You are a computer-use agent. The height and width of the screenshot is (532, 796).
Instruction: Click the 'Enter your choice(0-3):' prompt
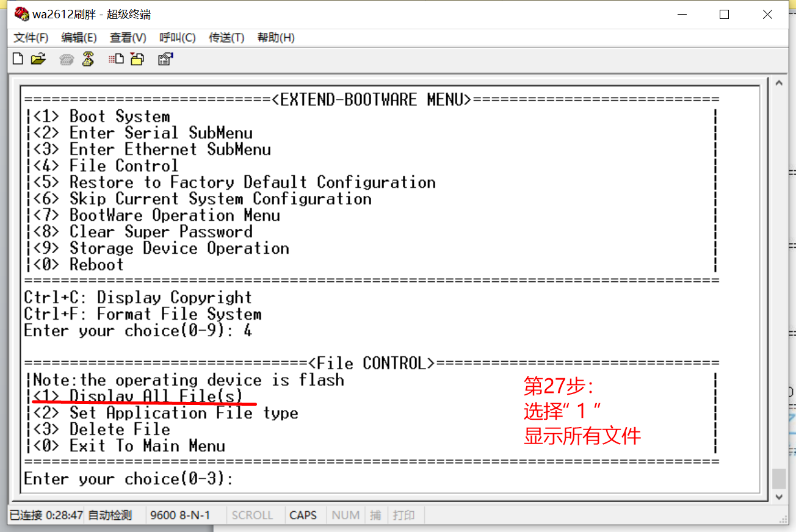[x=129, y=479]
